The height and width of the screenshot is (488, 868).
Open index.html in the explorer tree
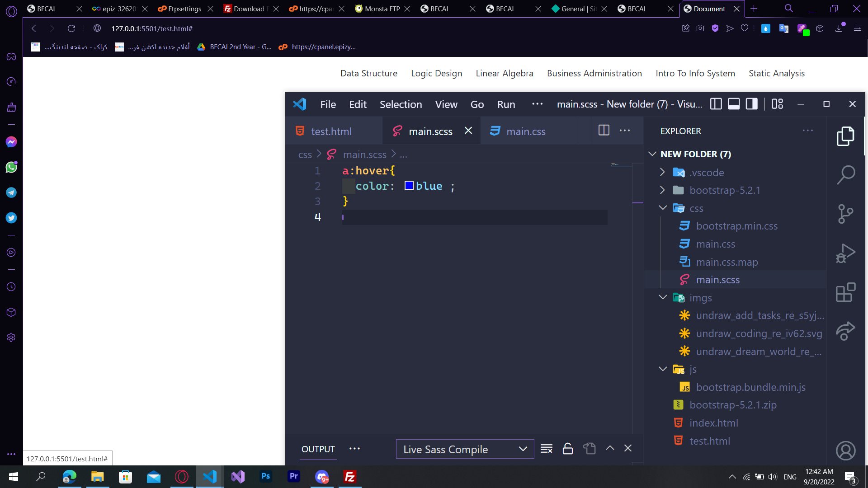(x=713, y=423)
